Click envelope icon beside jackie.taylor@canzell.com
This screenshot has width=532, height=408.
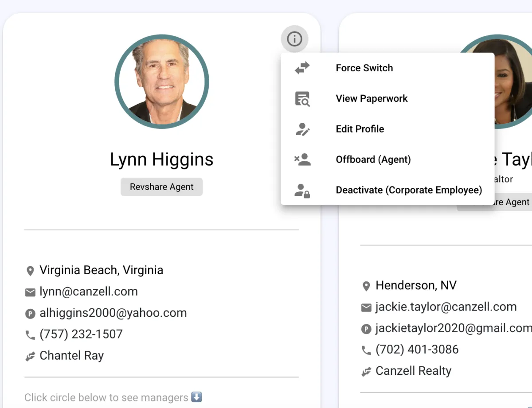tap(366, 307)
